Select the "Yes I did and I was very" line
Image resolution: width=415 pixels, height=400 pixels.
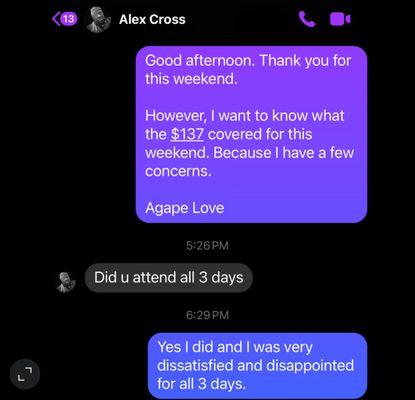[235, 347]
